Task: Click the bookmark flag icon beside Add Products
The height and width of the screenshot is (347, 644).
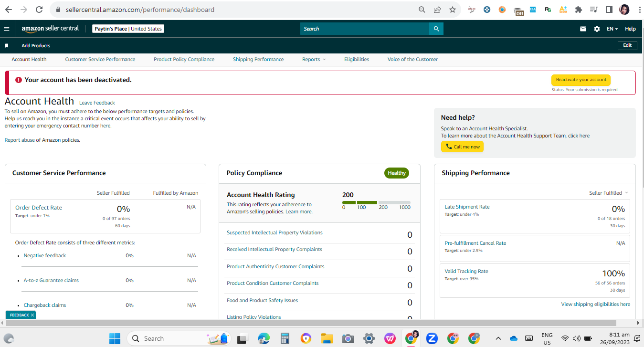Action: click(x=7, y=46)
